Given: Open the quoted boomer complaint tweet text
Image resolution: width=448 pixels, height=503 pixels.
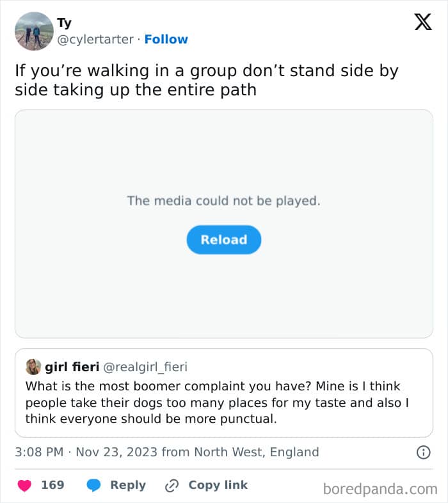Looking at the screenshot, I should click(217, 402).
